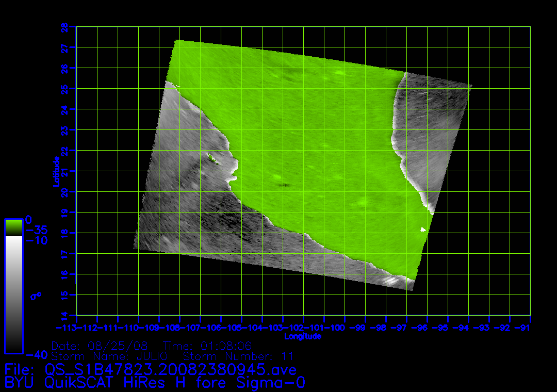Image resolution: width=557 pixels, height=392 pixels.
Task: Click the dark spot in the green land area
Action: 283,184
